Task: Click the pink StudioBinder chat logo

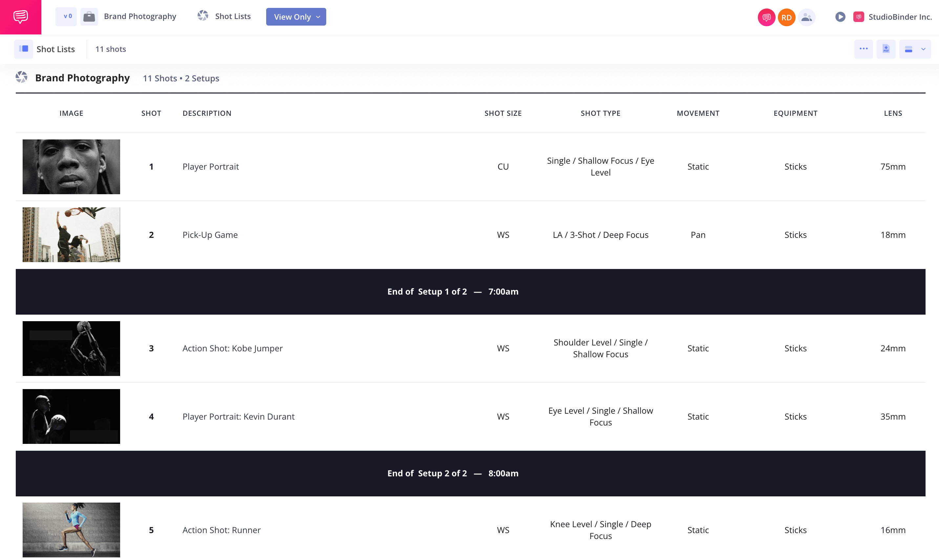Action: [20, 17]
